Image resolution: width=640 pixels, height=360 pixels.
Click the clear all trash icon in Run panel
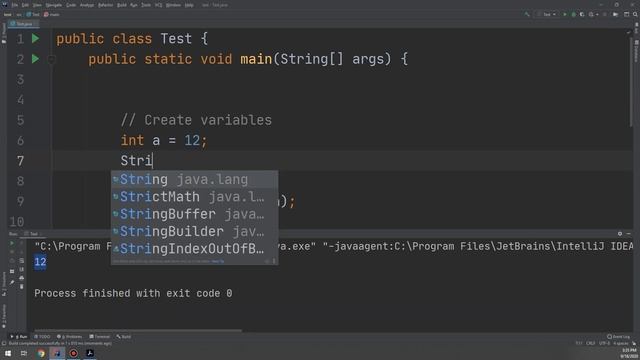[22, 287]
